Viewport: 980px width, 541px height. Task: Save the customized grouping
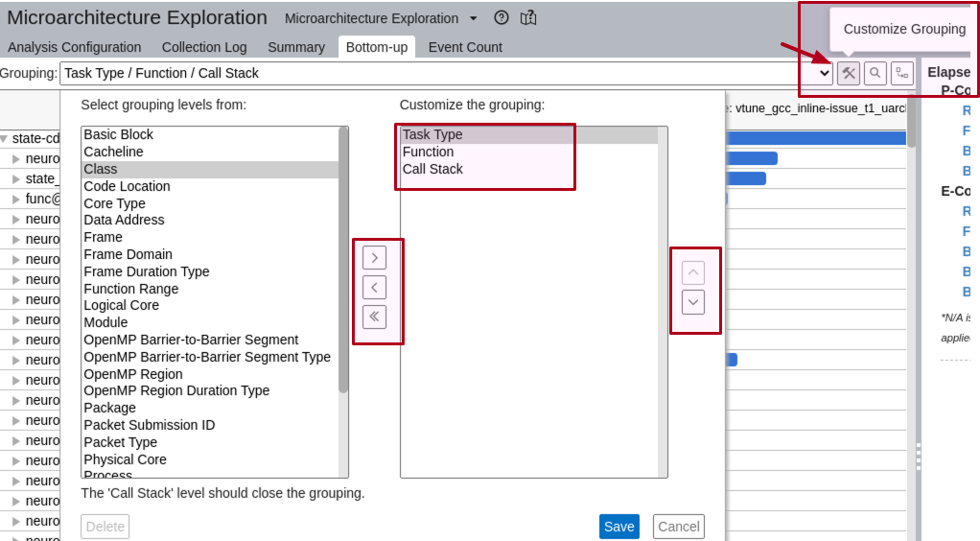point(618,527)
